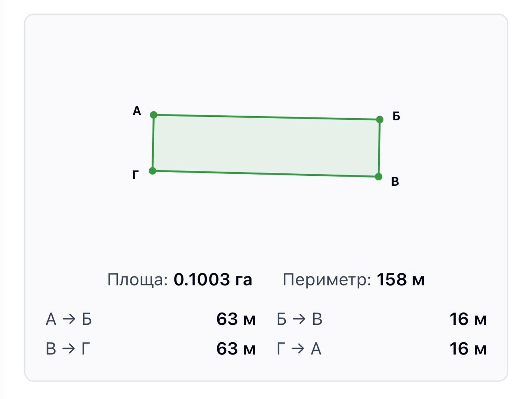This screenshot has height=399, width=532.
Task: Select the А → Б side length 63 м
Action: tap(236, 319)
